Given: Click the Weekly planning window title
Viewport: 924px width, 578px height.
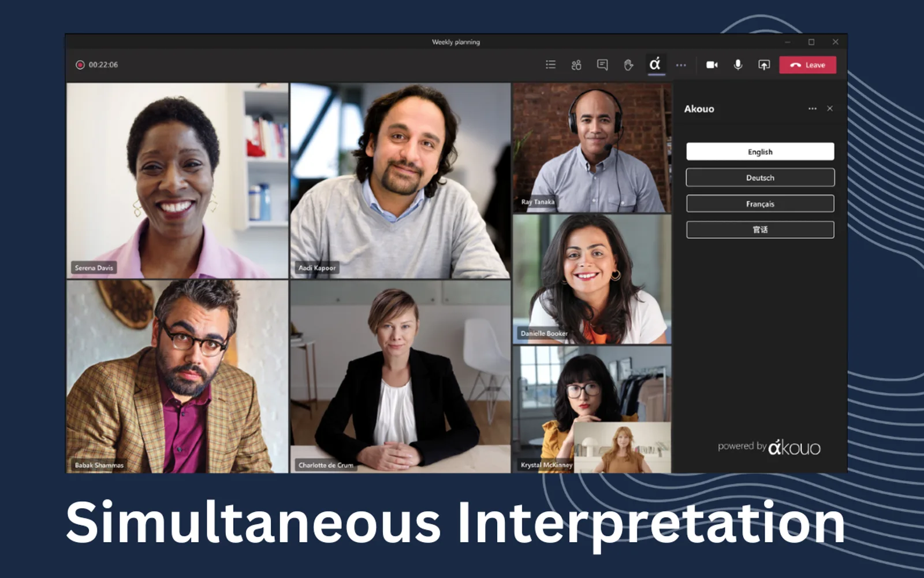Looking at the screenshot, I should 456,42.
